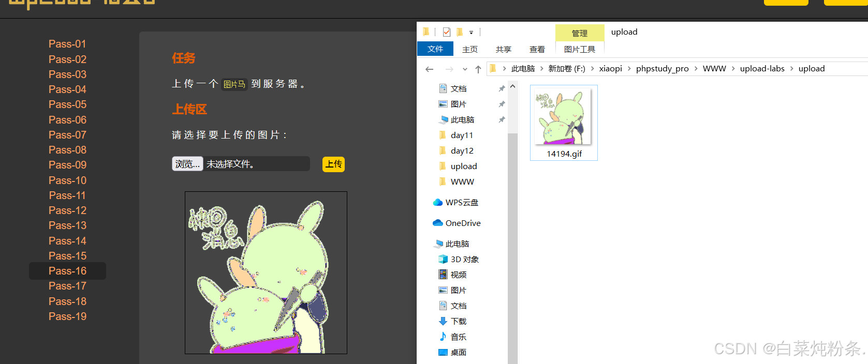Select Pass-11 in the level list

(67, 195)
